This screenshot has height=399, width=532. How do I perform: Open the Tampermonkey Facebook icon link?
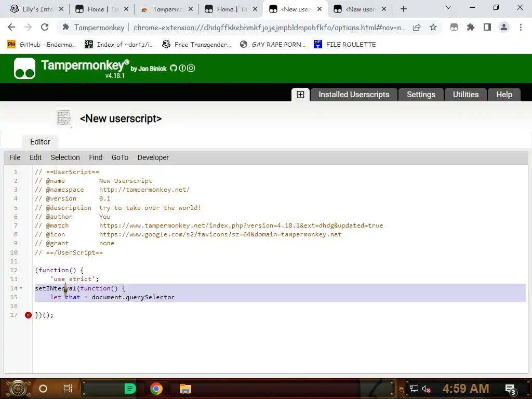[182, 68]
